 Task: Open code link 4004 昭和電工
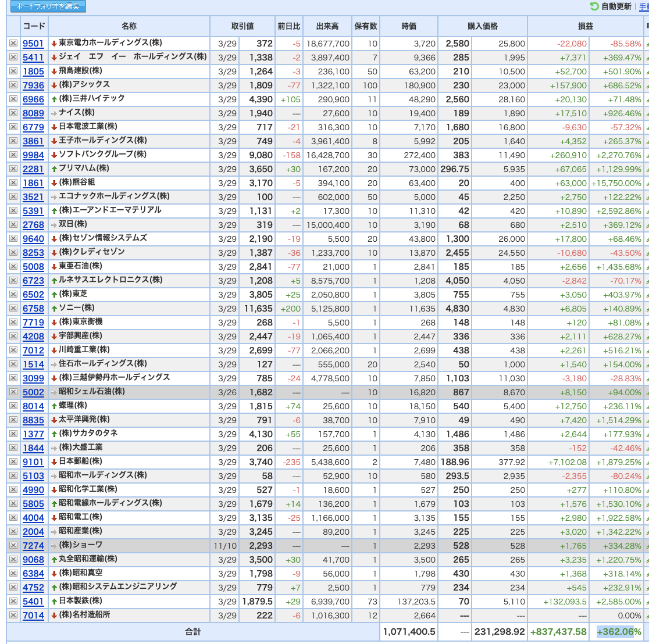tap(33, 518)
